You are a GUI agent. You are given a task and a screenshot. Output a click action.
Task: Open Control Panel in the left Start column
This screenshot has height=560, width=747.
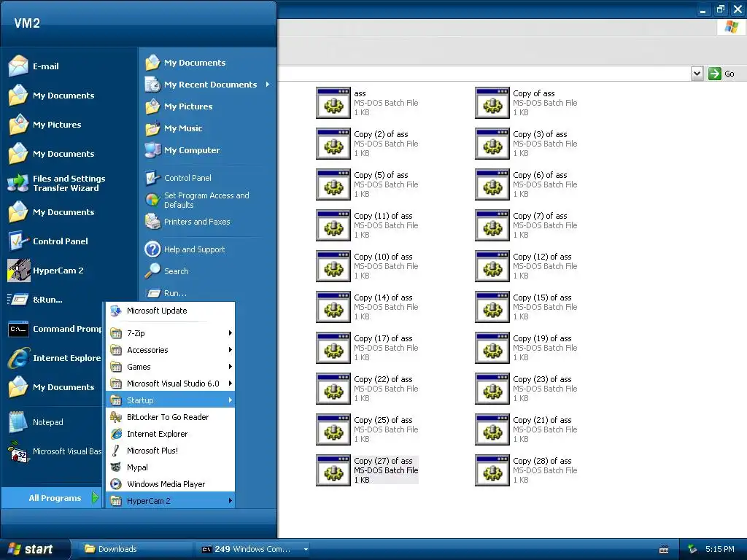click(x=47, y=241)
